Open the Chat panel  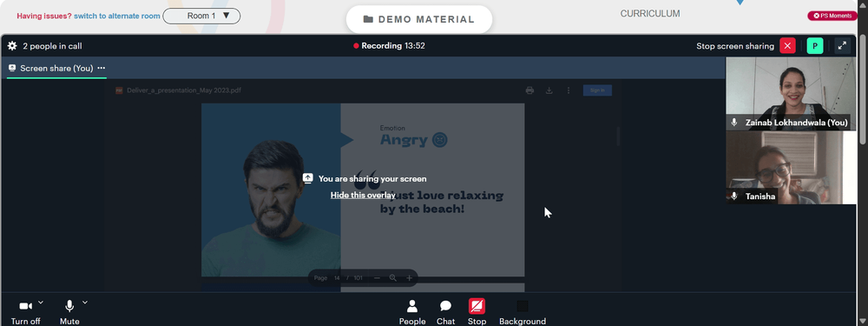(445, 312)
